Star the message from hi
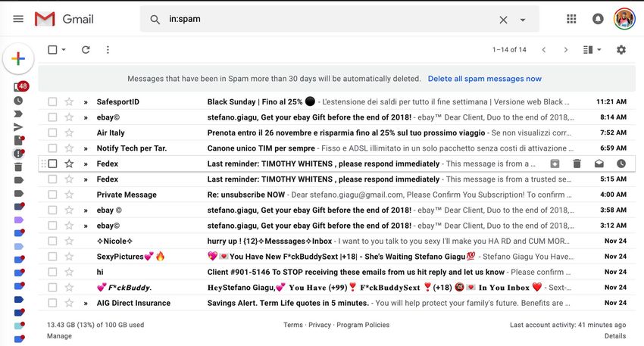Image resolution: width=644 pixels, height=346 pixels. pos(69,272)
